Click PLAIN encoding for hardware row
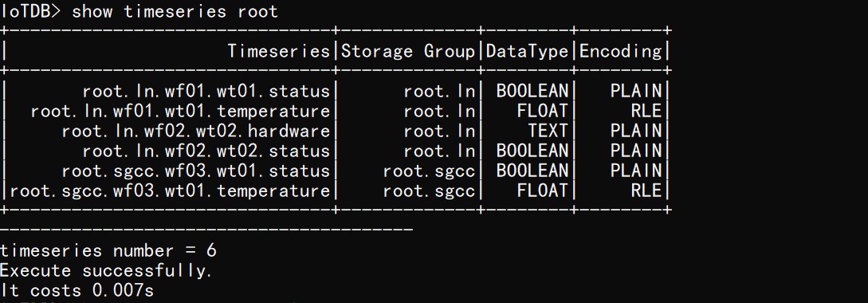The width and height of the screenshot is (868, 303). point(635,131)
